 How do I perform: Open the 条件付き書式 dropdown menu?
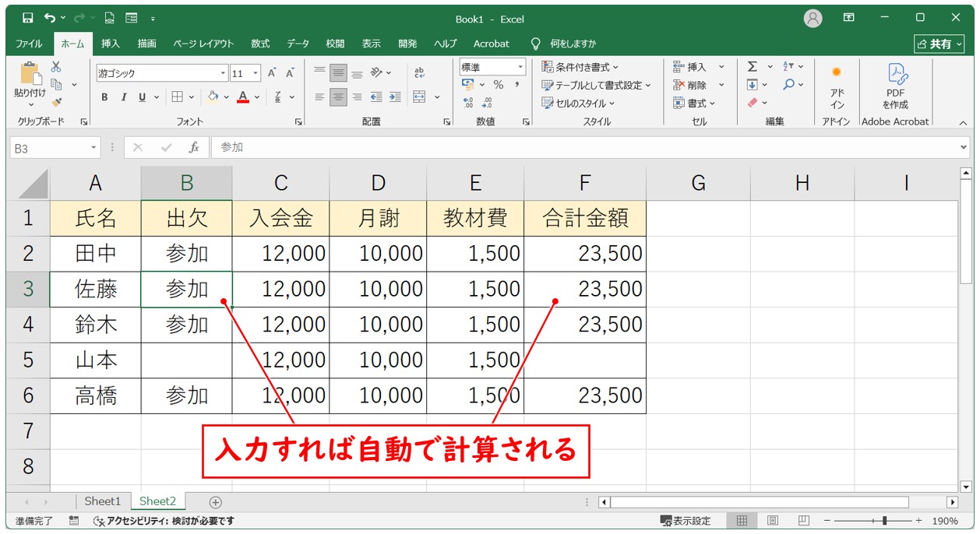click(580, 67)
